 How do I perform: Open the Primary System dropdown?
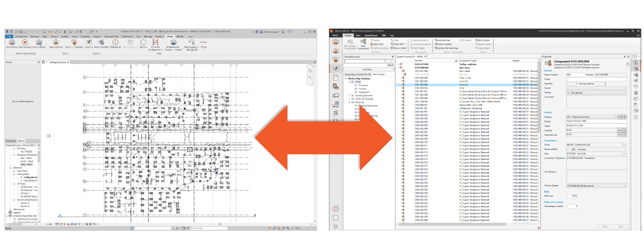pos(596,186)
